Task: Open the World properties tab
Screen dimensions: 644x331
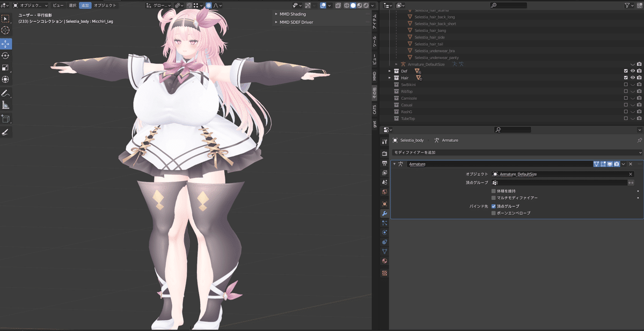Action: coord(384,192)
